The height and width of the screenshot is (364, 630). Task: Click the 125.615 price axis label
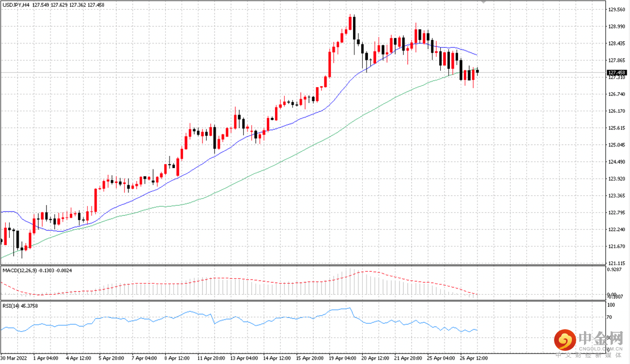tap(616, 128)
